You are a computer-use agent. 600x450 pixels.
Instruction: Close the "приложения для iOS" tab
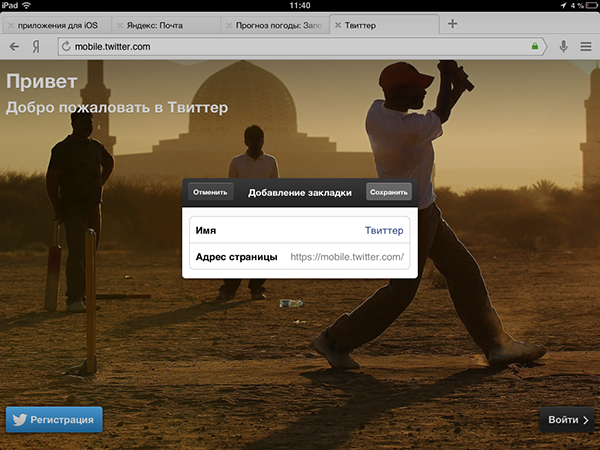click(x=11, y=26)
